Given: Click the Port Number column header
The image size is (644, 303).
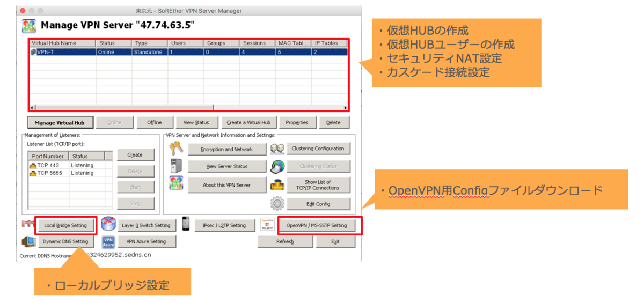Looking at the screenshot, I should click(48, 156).
